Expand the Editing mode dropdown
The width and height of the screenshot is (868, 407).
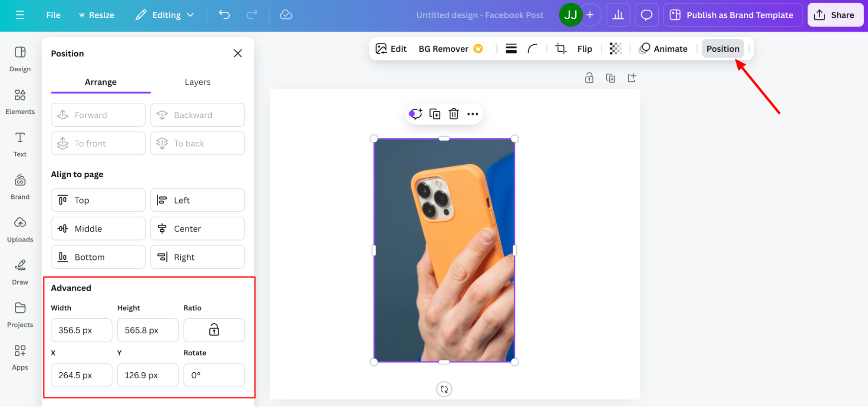pos(165,15)
